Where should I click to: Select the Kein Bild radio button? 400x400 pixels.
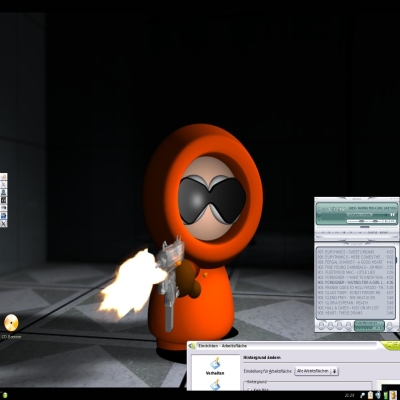coord(249,389)
